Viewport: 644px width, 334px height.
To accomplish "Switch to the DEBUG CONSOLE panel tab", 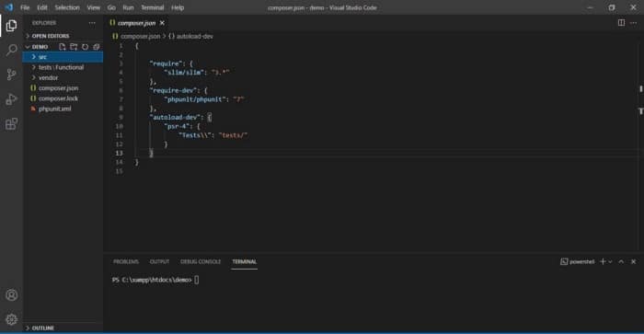I will pyautogui.click(x=201, y=261).
